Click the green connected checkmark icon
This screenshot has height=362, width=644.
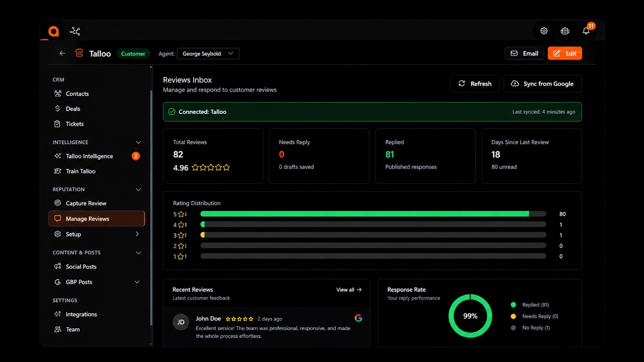172,112
